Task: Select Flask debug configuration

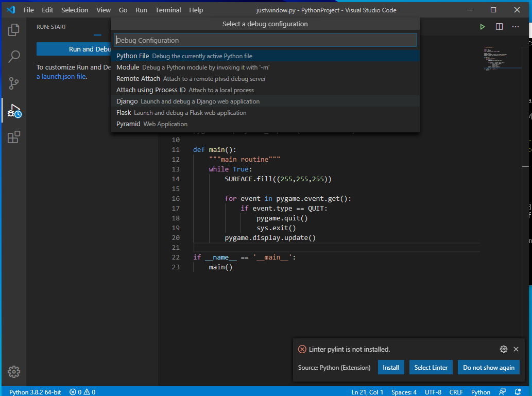Action: [265, 112]
